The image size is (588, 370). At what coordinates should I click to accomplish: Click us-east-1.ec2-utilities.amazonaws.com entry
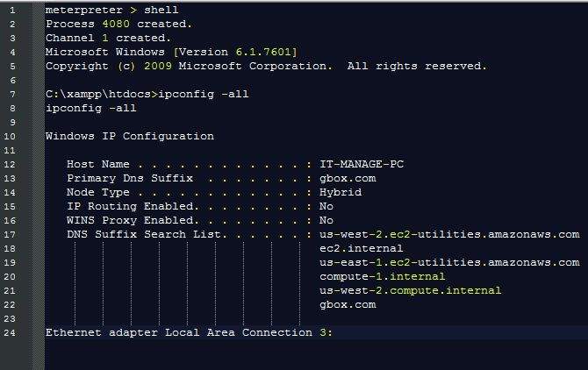tap(449, 262)
